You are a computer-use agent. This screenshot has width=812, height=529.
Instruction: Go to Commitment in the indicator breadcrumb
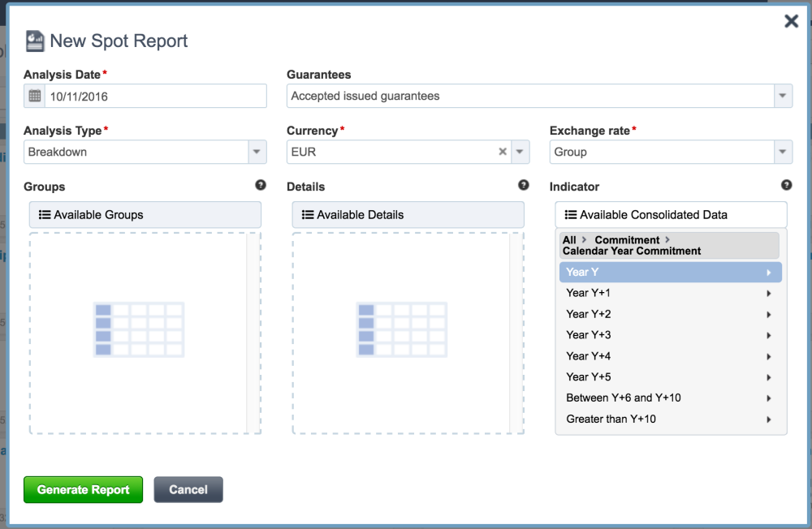tap(627, 240)
